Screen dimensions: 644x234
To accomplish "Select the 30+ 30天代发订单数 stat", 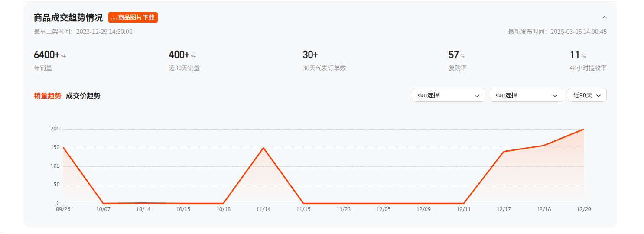I will point(310,55).
